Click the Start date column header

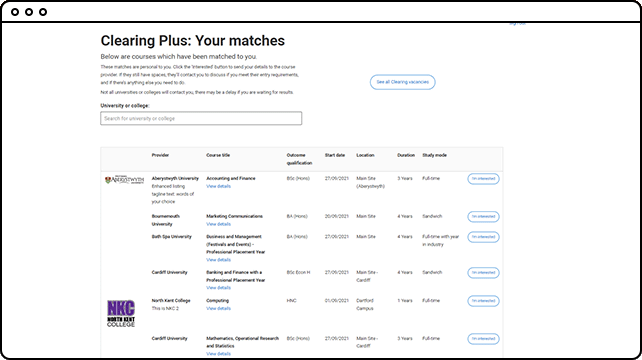[335, 155]
